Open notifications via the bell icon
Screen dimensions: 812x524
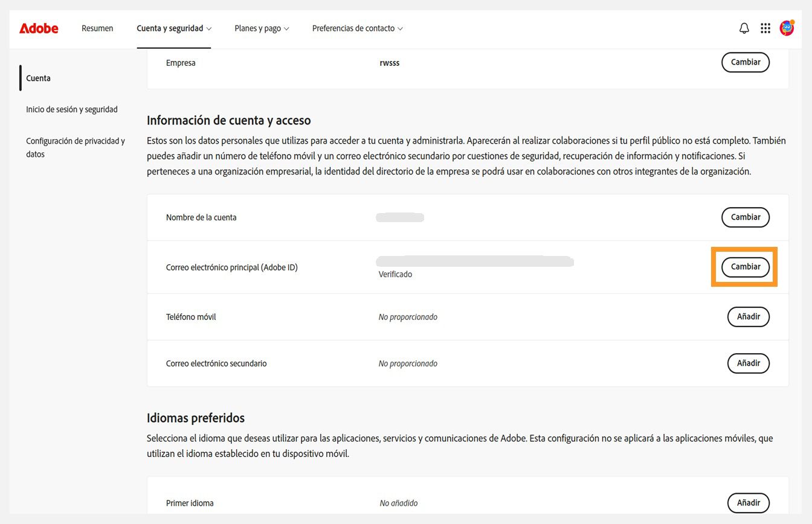click(x=744, y=28)
